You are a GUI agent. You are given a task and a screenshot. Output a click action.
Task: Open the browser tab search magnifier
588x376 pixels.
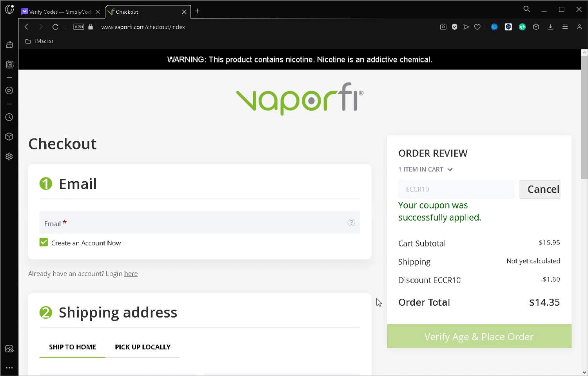point(526,9)
